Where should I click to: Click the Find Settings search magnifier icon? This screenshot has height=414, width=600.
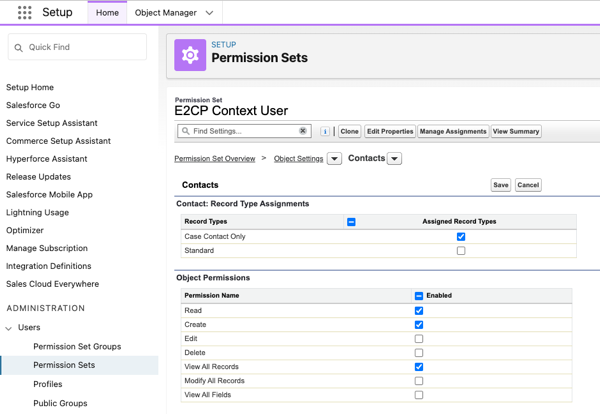click(186, 131)
